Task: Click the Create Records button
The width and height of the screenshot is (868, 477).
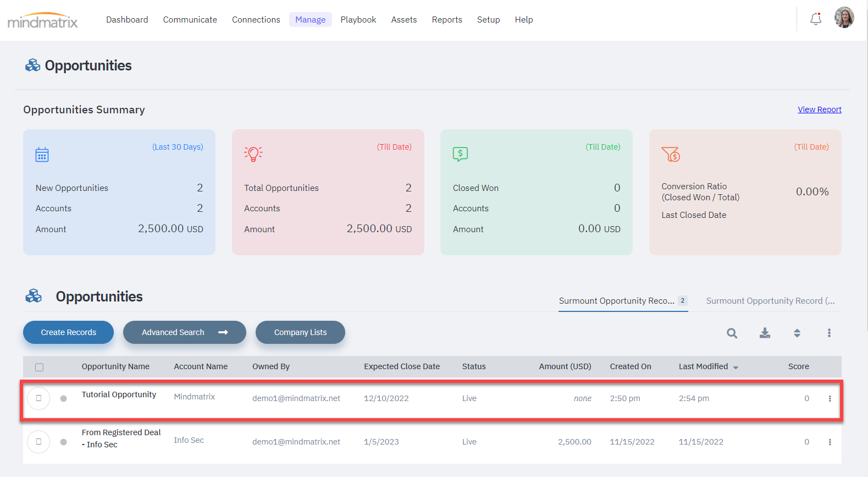Action: (68, 332)
